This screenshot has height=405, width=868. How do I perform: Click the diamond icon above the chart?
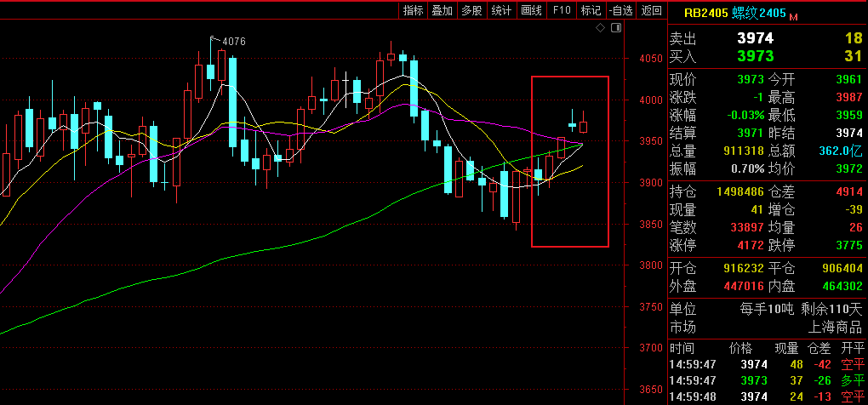tap(600, 28)
